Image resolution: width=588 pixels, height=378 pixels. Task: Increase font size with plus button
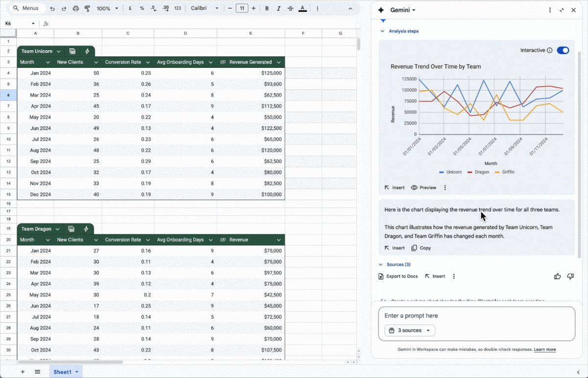click(x=254, y=8)
